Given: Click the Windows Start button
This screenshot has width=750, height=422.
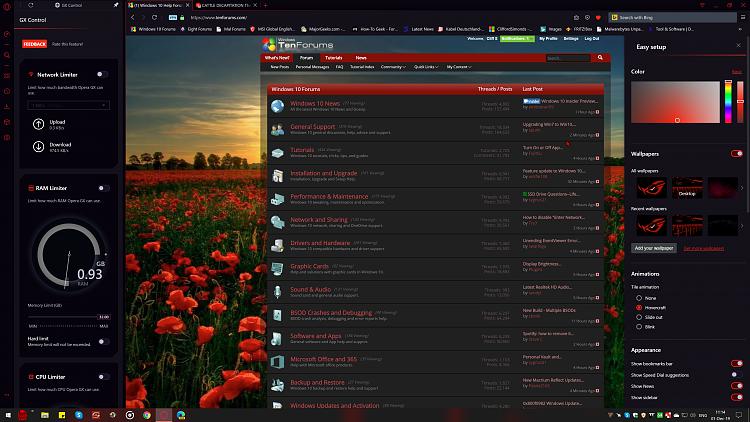Looking at the screenshot, I should pyautogui.click(x=7, y=414).
